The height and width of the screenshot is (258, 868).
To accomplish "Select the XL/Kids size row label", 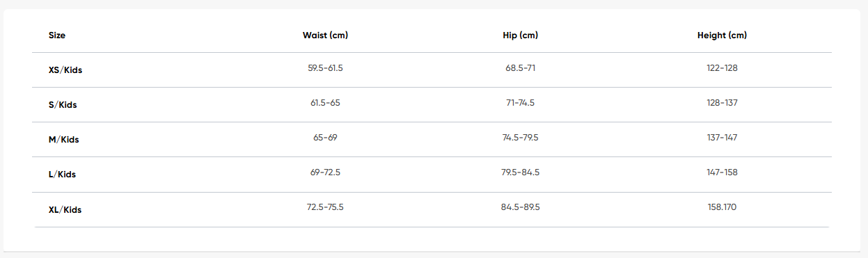I will (65, 210).
